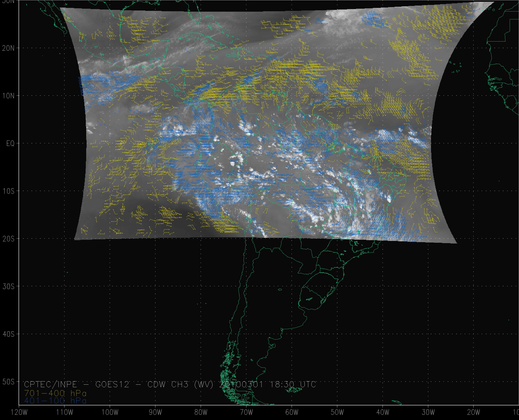Viewport: 519px width, 420px height.
Task: Click the 20W longitude label
Action: point(474,412)
